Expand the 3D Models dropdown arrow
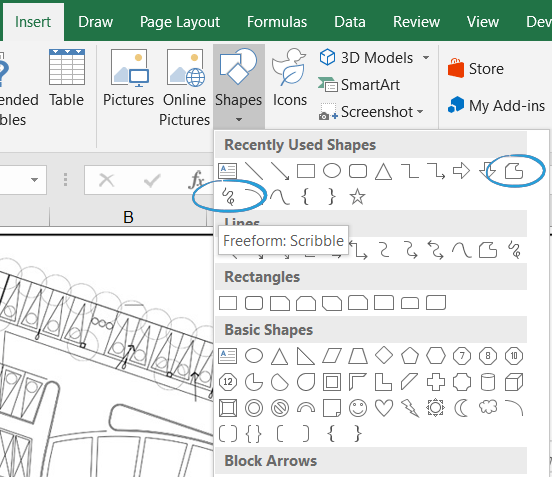552x477 pixels. pyautogui.click(x=426, y=58)
